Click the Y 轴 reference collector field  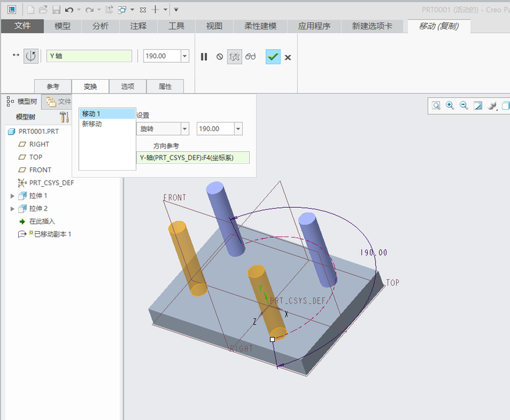tap(89, 56)
